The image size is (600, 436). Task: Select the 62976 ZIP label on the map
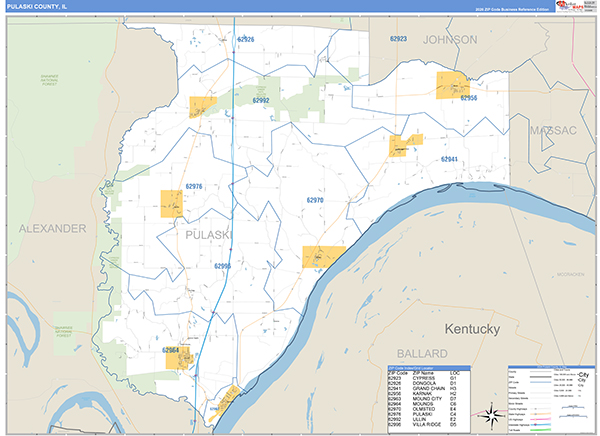point(194,186)
